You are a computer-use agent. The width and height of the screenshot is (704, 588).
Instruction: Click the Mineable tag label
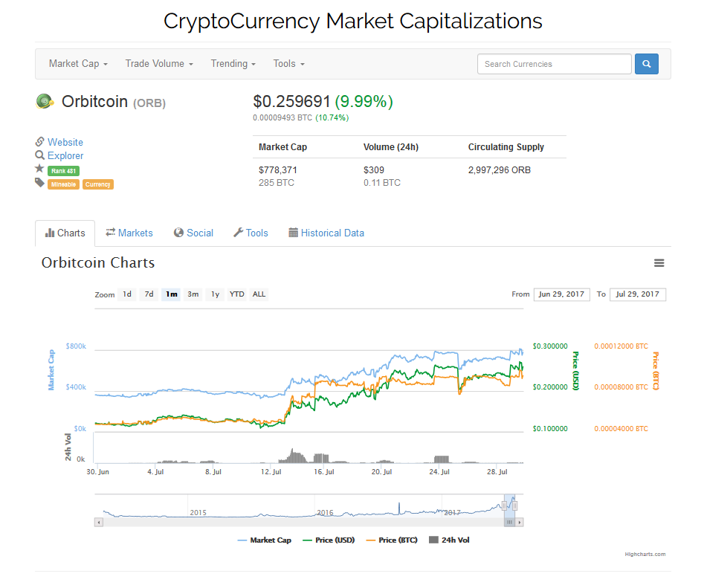63,184
